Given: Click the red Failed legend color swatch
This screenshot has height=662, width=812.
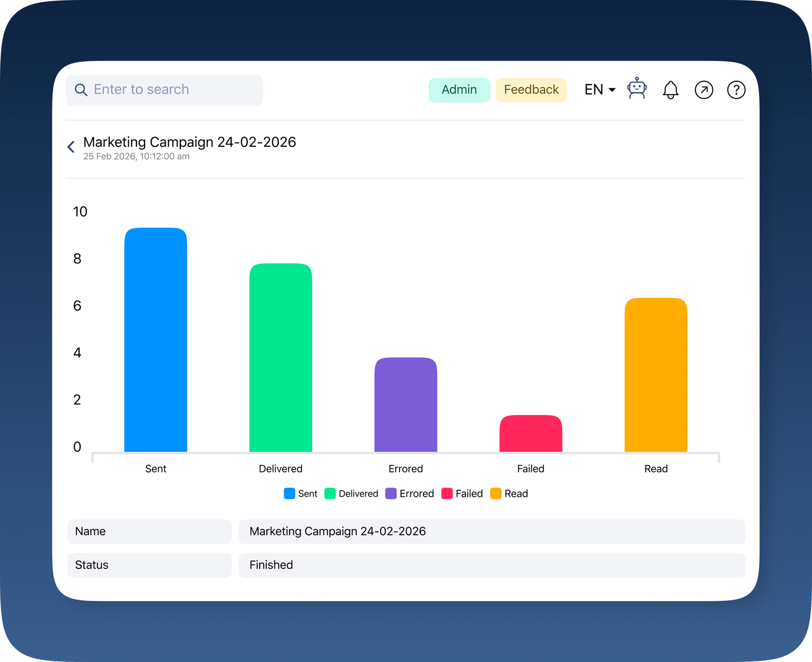Looking at the screenshot, I should [447, 494].
